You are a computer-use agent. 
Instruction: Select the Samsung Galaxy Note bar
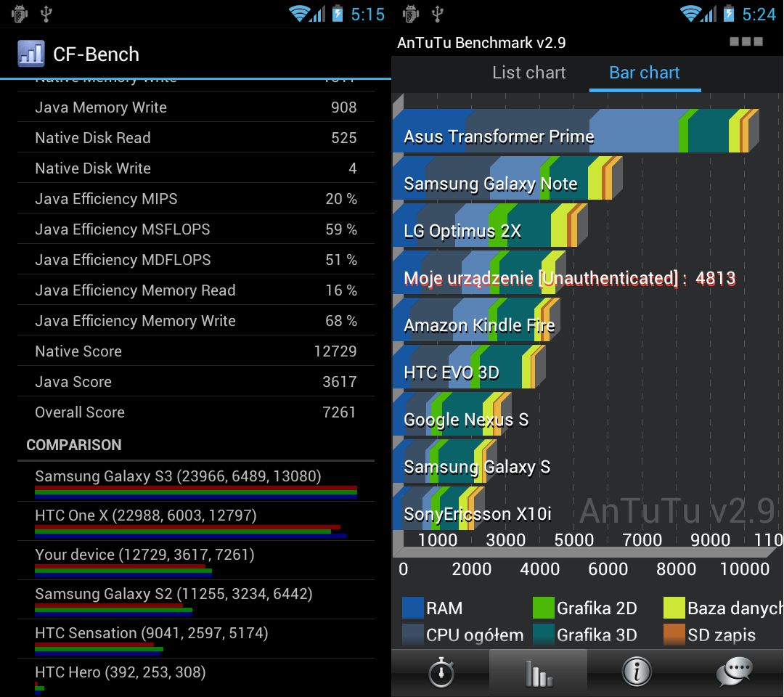[x=507, y=178]
